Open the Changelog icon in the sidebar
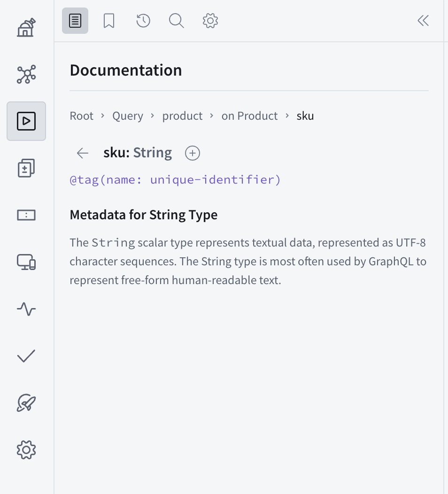This screenshot has width=448, height=494. coord(26,168)
